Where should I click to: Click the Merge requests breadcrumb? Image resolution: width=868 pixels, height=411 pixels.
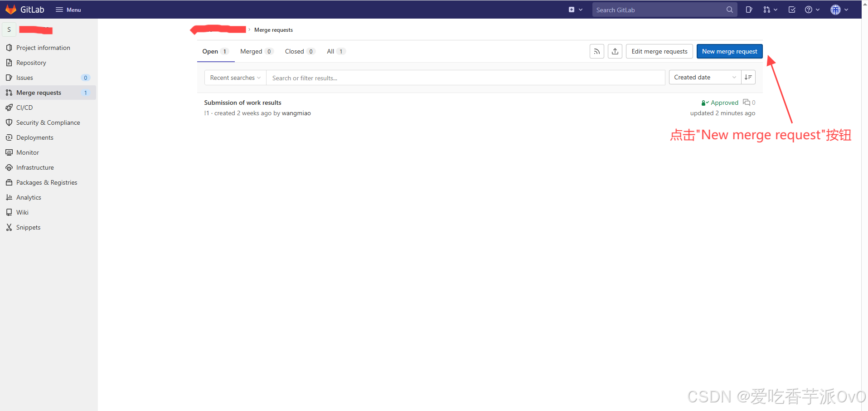(273, 30)
